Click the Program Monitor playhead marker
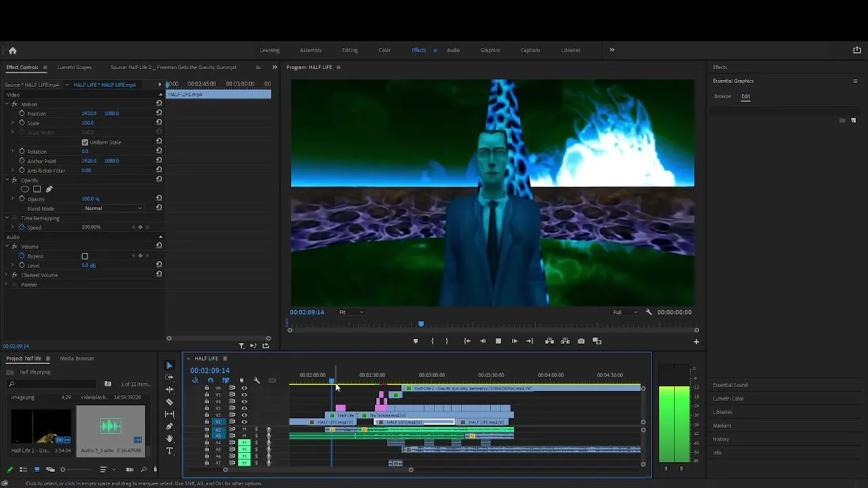This screenshot has height=488, width=868. pos(421,324)
